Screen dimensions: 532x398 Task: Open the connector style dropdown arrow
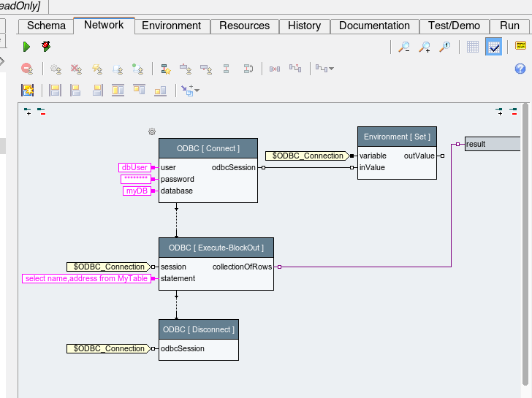point(331,69)
